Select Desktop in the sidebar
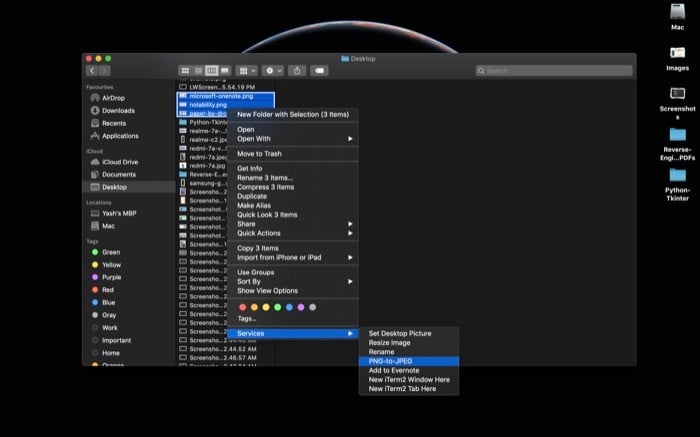 coord(129,187)
